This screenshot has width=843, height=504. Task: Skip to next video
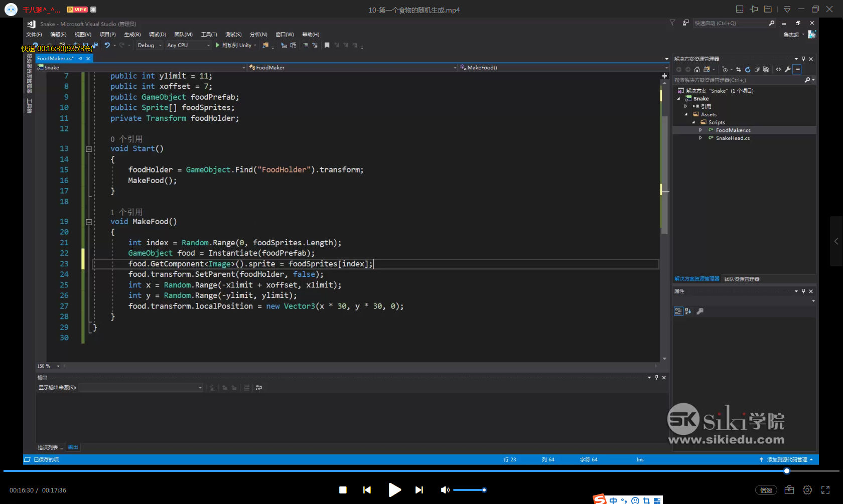pos(419,490)
